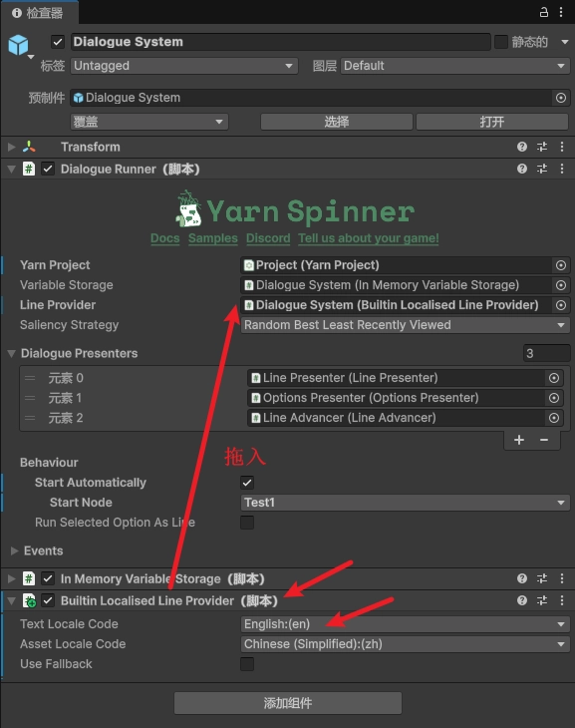Open Yarn Spinner Samples link
Screen dimensions: 575x728
(x=213, y=238)
